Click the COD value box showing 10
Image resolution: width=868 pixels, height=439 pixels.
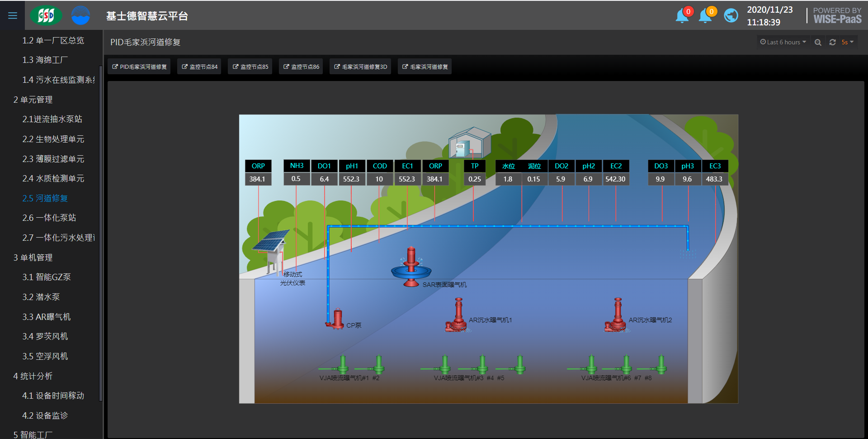tap(379, 179)
